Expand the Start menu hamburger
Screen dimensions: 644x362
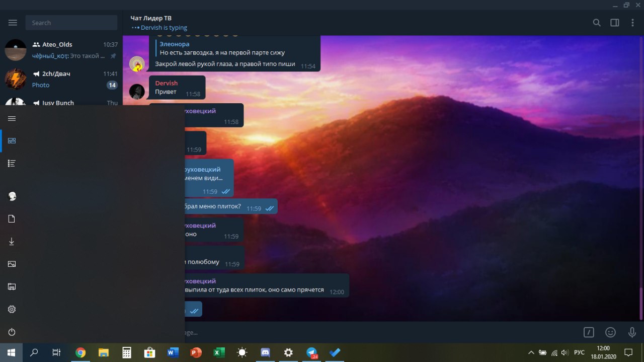click(12, 118)
